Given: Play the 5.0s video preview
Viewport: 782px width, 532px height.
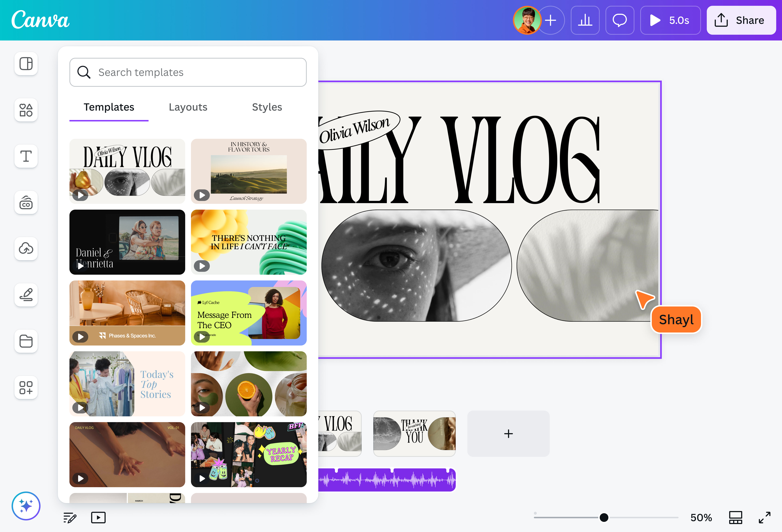Looking at the screenshot, I should click(x=670, y=20).
